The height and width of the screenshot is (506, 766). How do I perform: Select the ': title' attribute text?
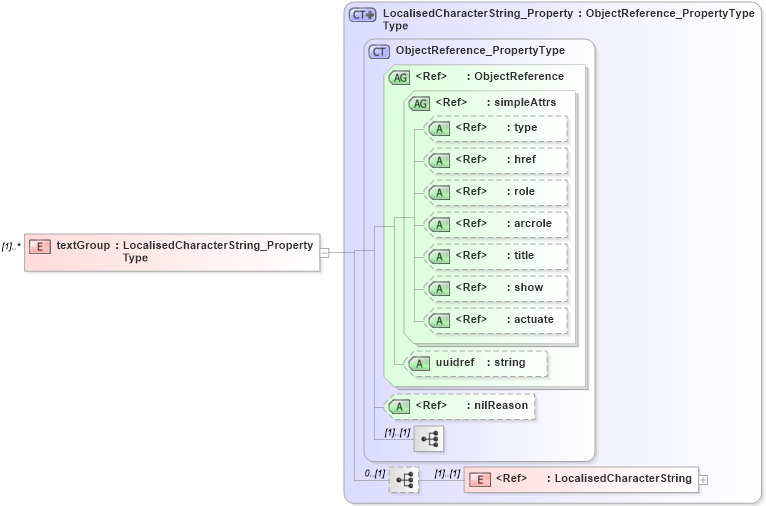[520, 255]
